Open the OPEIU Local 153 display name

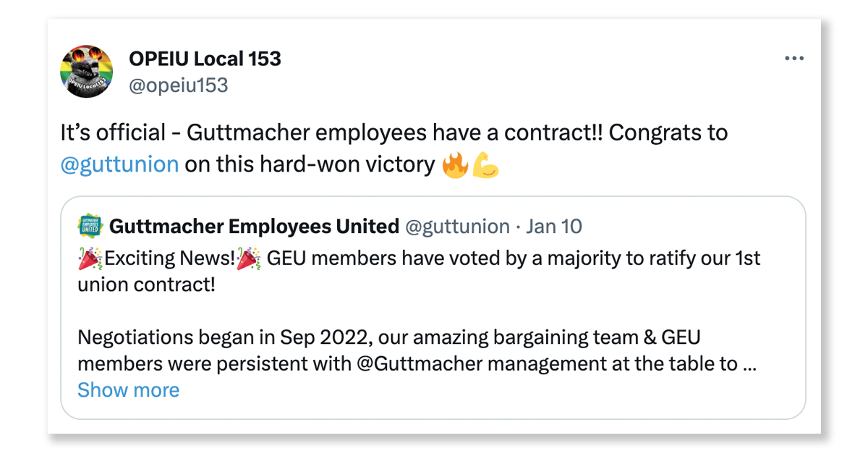205,59
